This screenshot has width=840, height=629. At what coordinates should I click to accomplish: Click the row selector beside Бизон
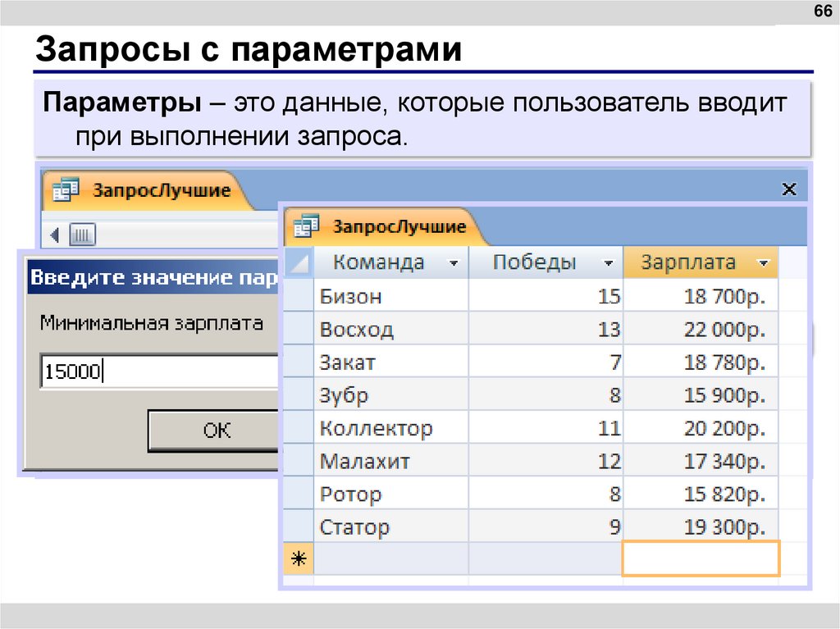(299, 296)
